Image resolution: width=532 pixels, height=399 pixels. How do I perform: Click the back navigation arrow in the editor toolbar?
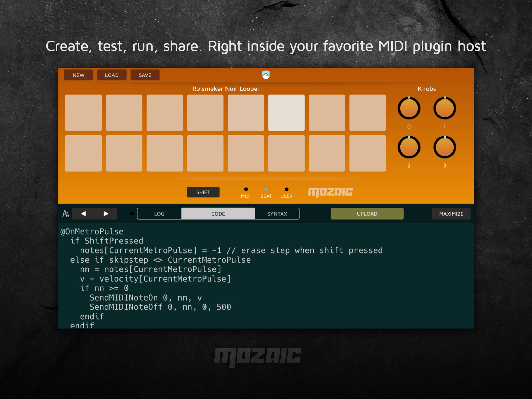83,214
